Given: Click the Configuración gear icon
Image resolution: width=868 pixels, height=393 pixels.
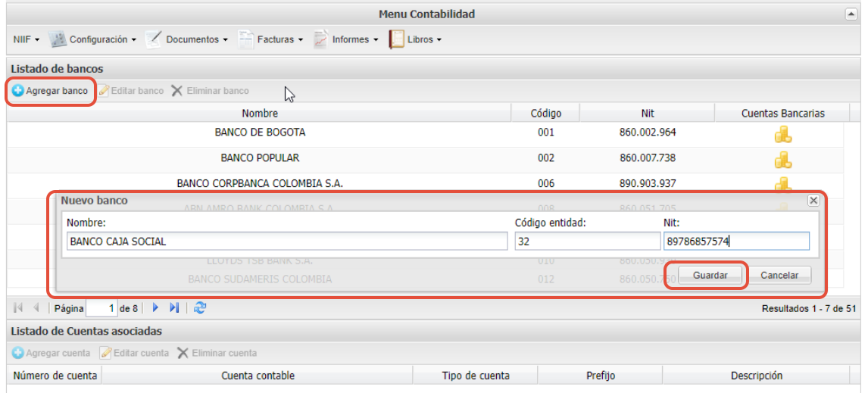Looking at the screenshot, I should click(58, 40).
